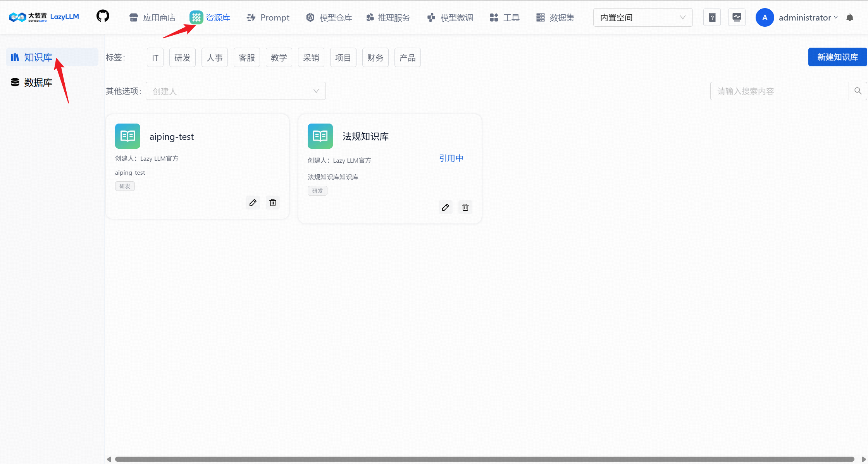Open the 数据集 section icon

(540, 17)
